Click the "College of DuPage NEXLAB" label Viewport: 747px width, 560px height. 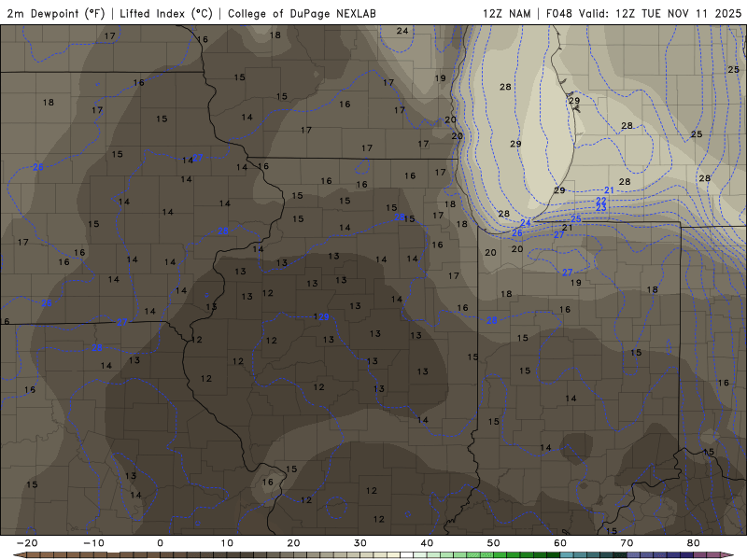302,13
